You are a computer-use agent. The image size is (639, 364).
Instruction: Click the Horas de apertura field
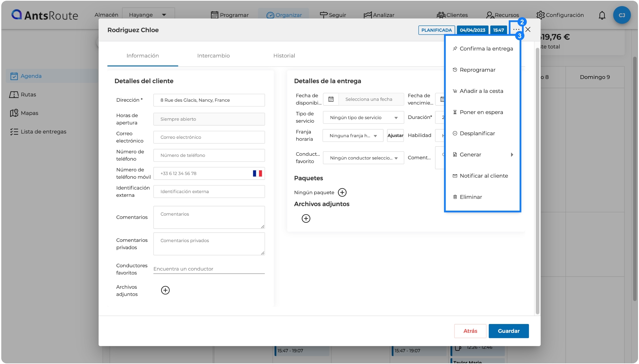[209, 119]
